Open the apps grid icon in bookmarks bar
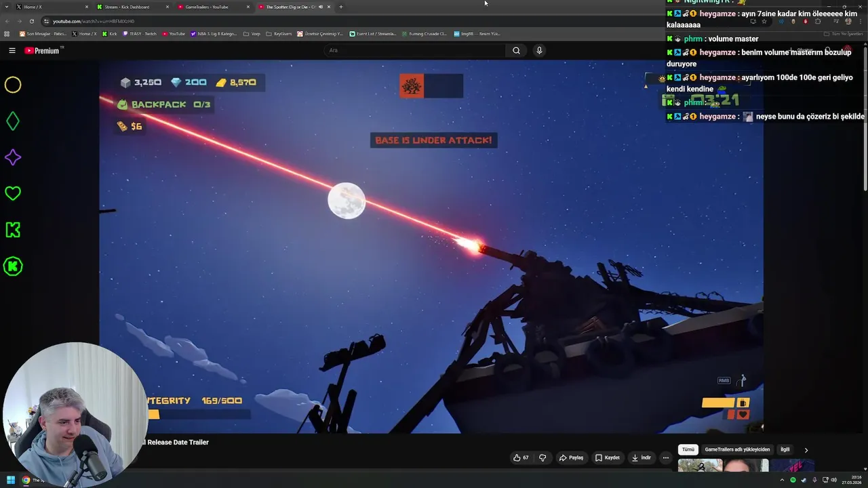The image size is (868, 488). click(x=7, y=33)
